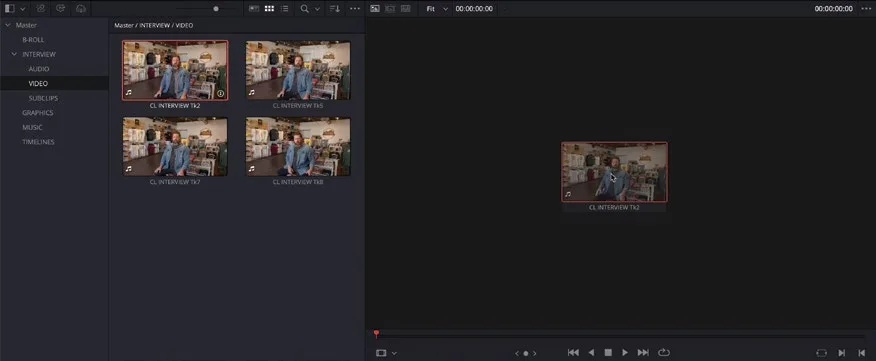Play the clip in reverse
Screen dimensions: 876x361
tap(591, 353)
